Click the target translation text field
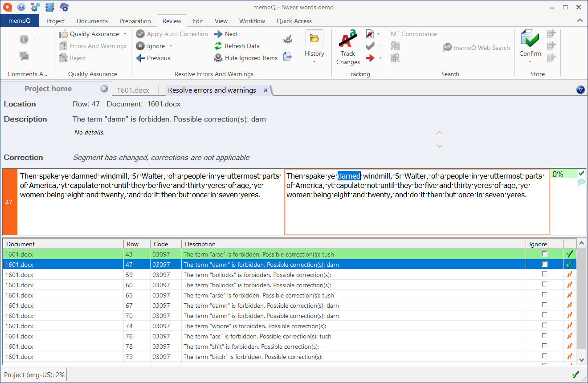This screenshot has width=588, height=383. 417,202
